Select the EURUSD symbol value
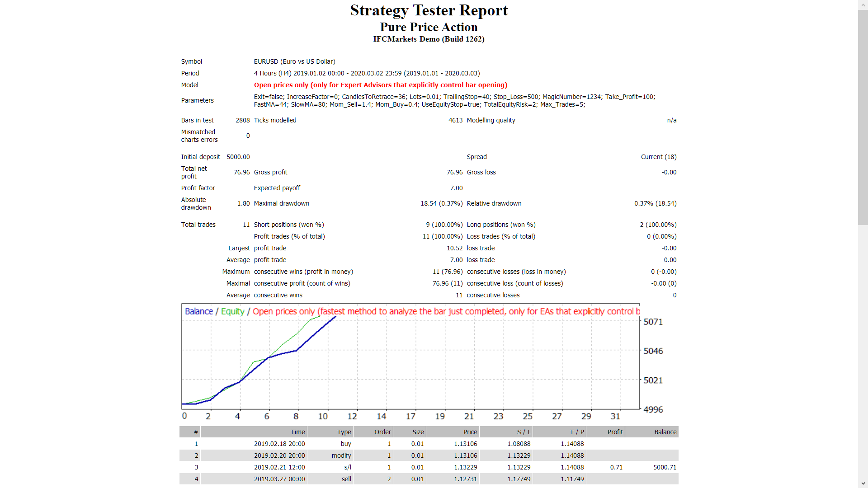 pos(294,61)
